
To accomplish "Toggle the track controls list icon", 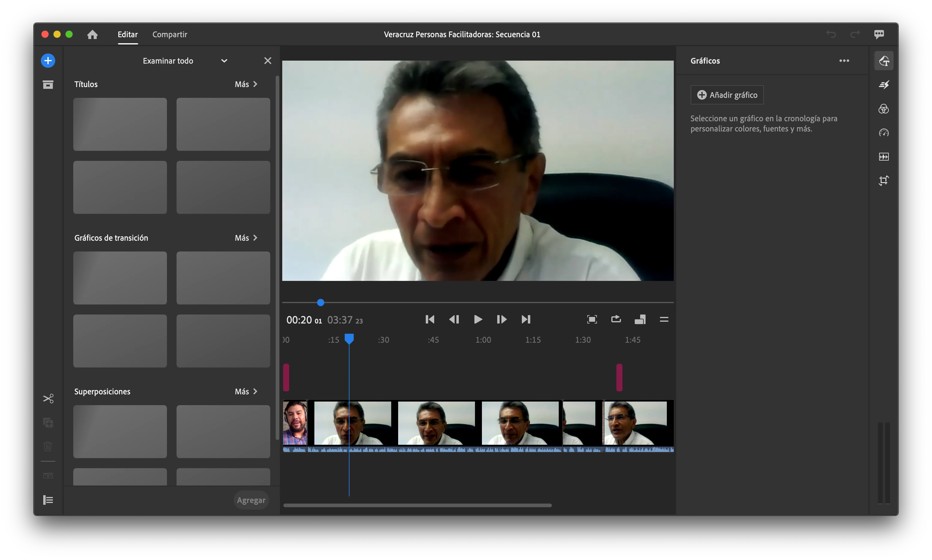I will click(x=48, y=500).
